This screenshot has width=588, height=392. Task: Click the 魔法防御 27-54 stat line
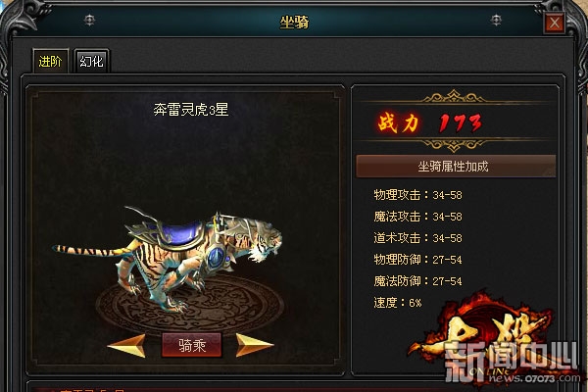(x=417, y=281)
